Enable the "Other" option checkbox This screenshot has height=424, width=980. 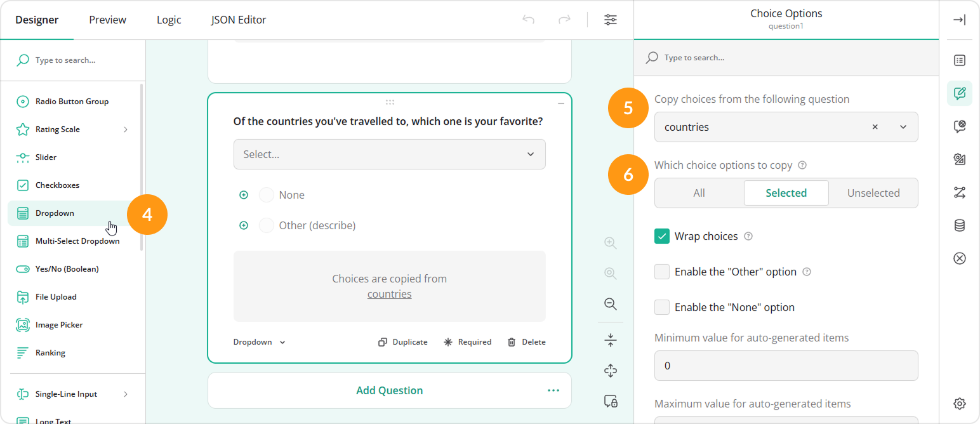tap(662, 272)
